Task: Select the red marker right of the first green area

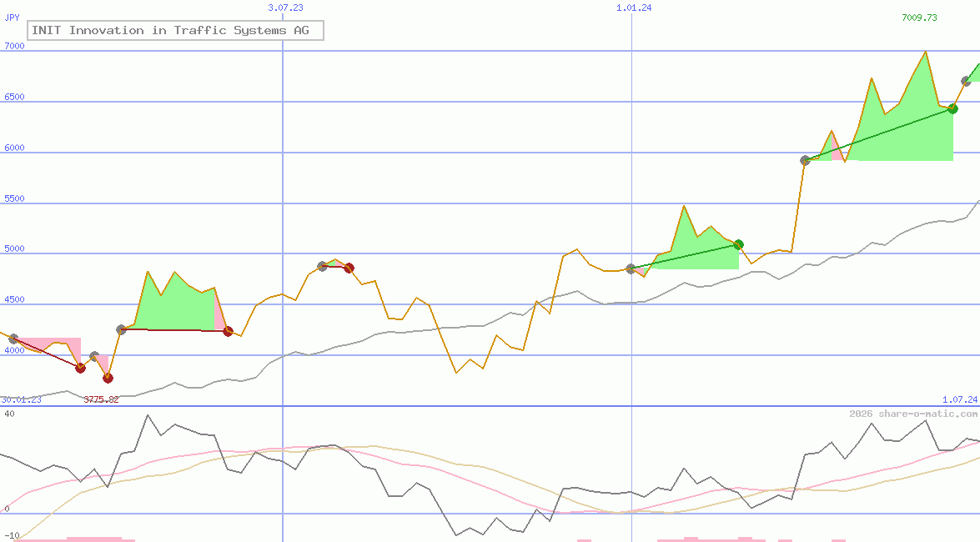Action: (228, 331)
